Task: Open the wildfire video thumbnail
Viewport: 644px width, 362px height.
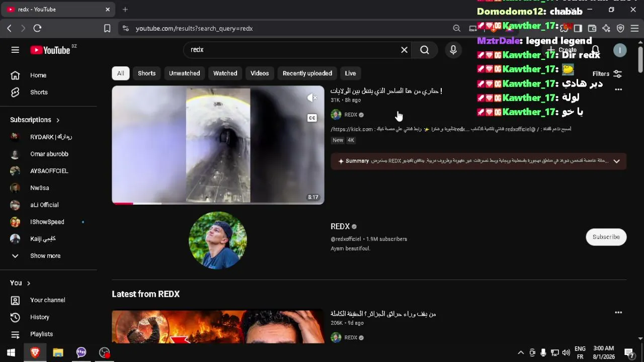Action: (218, 326)
